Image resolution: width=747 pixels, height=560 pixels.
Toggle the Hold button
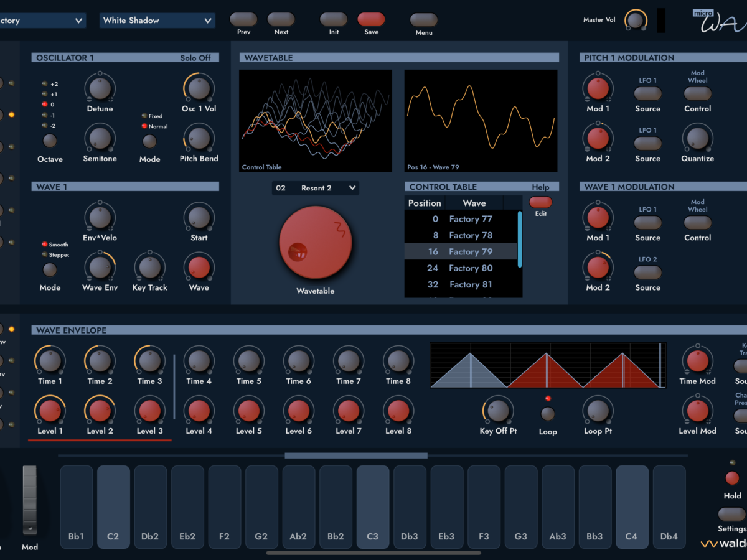(732, 478)
